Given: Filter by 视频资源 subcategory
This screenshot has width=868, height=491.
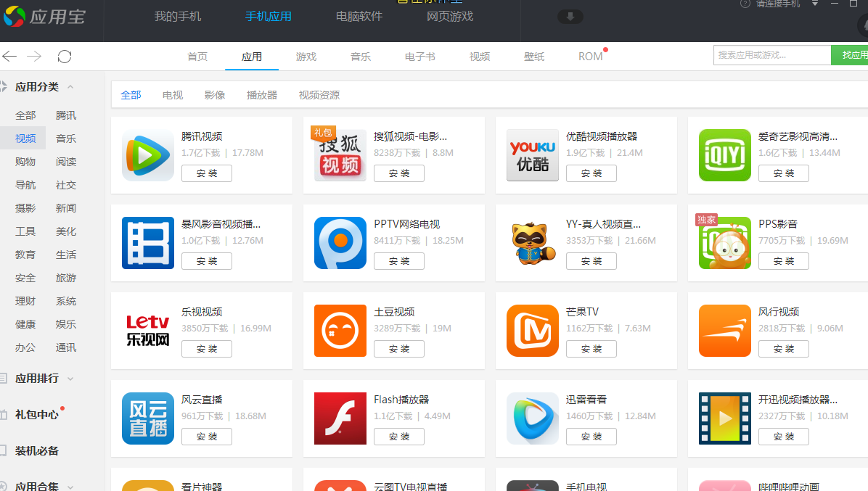Looking at the screenshot, I should click(x=319, y=95).
